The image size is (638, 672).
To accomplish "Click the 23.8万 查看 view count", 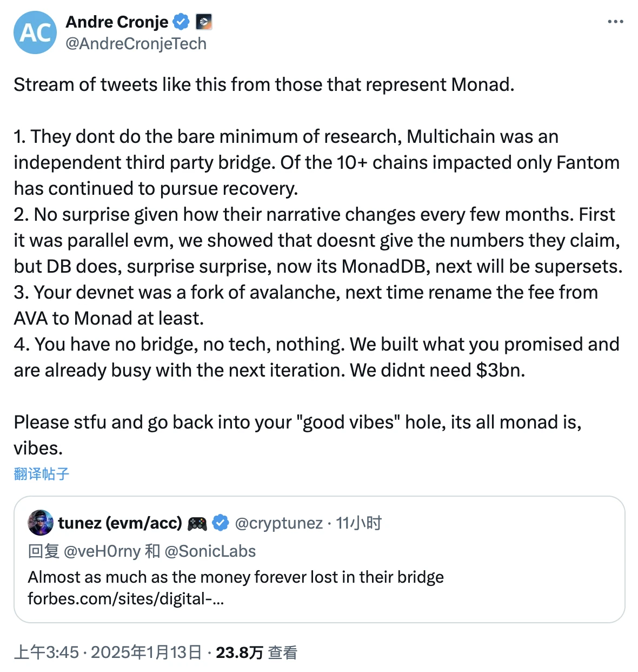I will 256,653.
